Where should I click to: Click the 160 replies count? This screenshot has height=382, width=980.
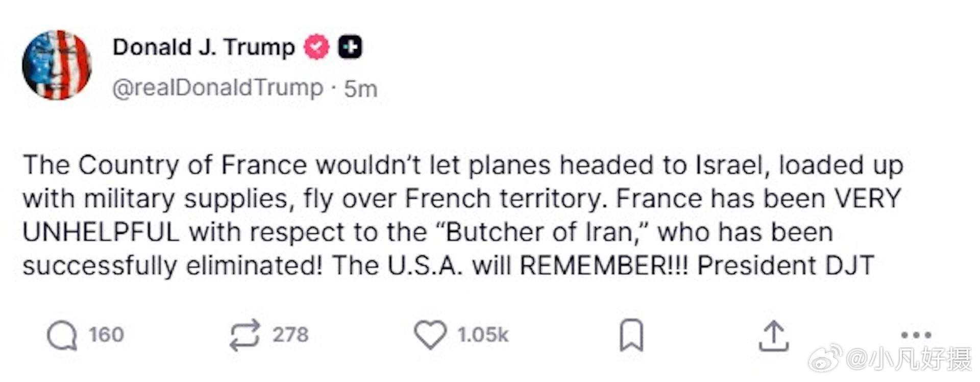point(106,335)
